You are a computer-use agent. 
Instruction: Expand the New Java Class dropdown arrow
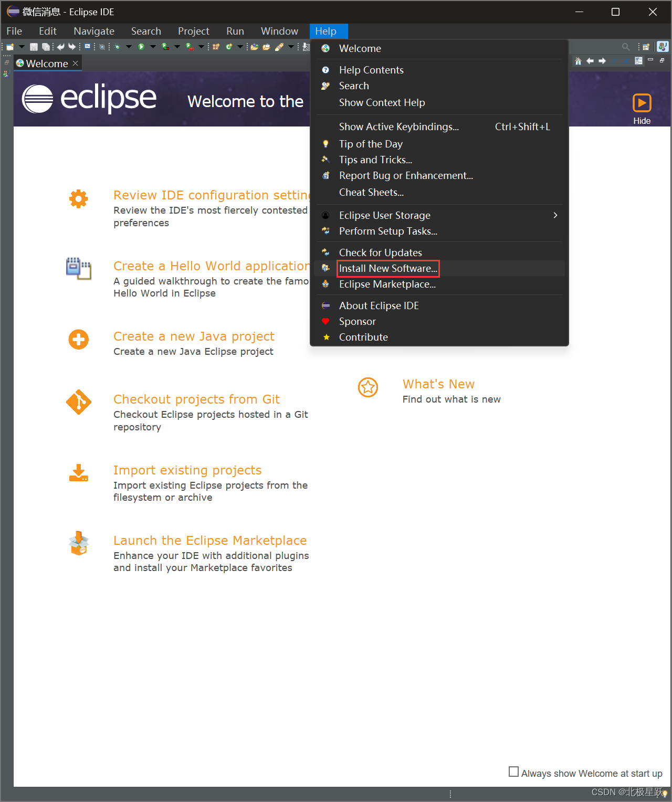pos(240,47)
